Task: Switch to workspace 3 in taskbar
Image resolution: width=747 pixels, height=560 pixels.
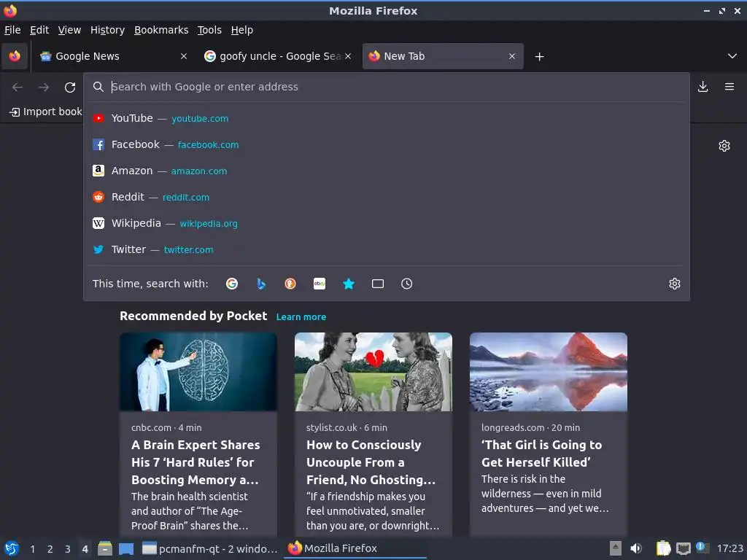Action: point(68,549)
